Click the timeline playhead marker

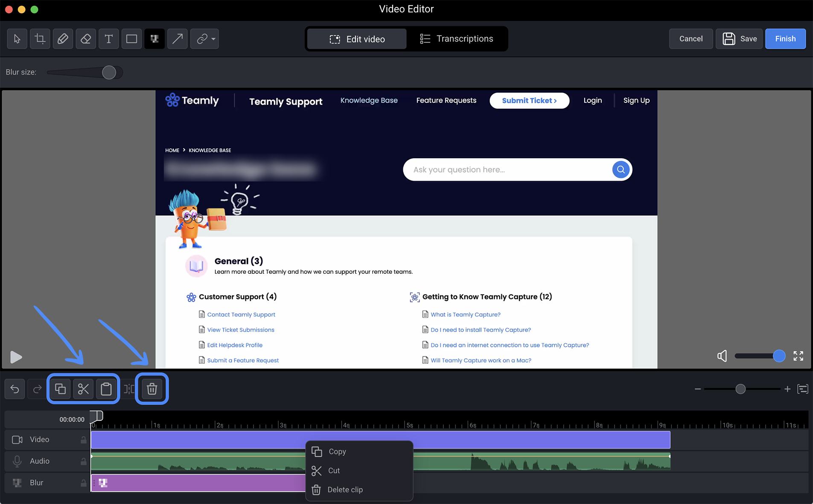tap(97, 415)
